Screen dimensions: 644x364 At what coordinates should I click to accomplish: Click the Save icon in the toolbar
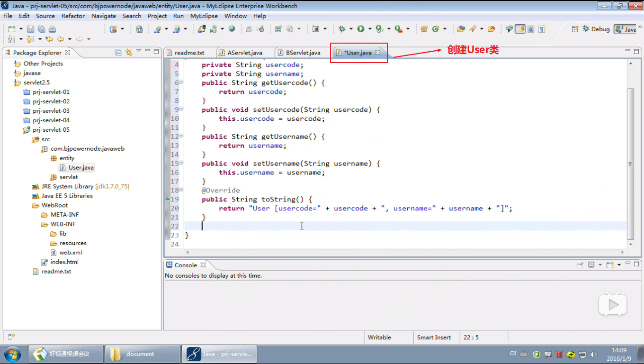click(30, 29)
